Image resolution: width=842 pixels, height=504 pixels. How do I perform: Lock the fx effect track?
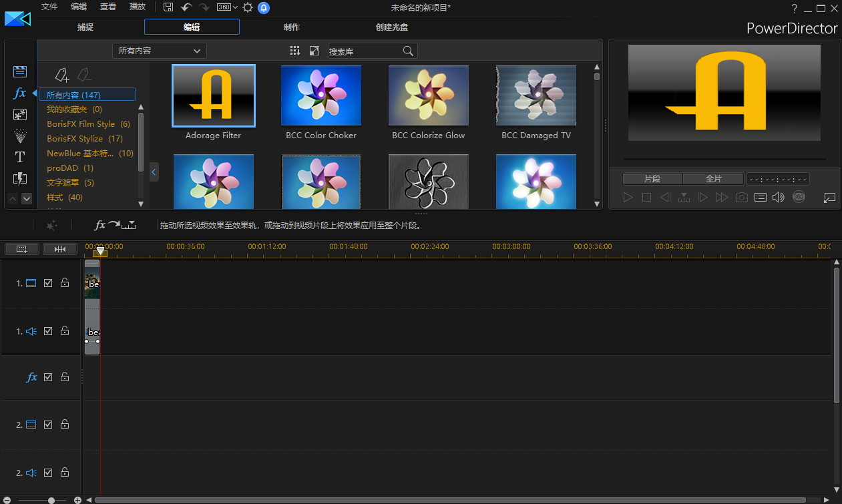click(65, 377)
